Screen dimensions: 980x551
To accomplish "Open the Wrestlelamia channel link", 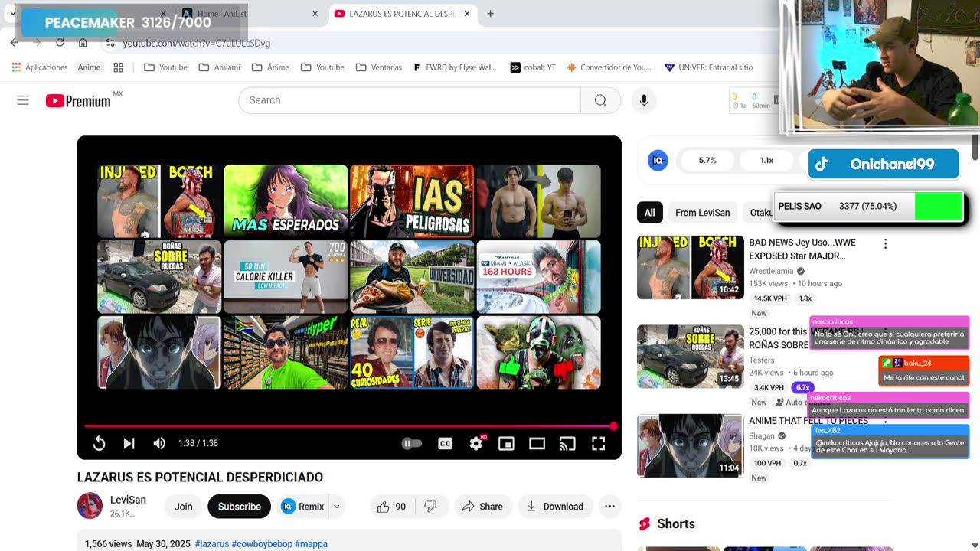I will coord(772,271).
